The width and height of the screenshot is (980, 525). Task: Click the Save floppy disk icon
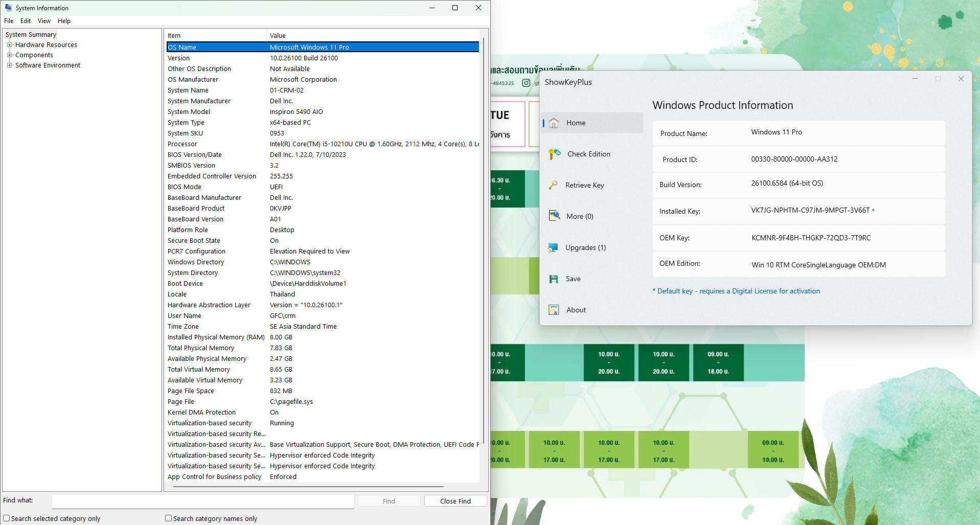pyautogui.click(x=554, y=279)
